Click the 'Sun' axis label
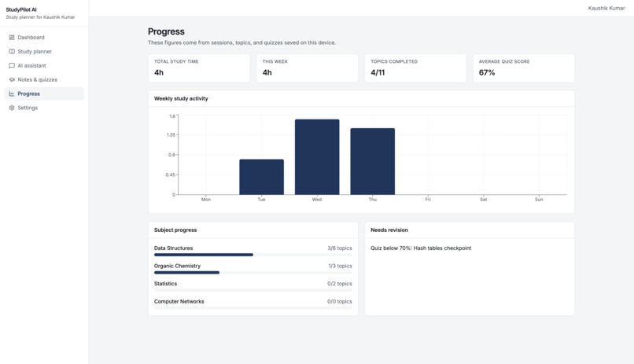This screenshot has width=634, height=364. (539, 200)
